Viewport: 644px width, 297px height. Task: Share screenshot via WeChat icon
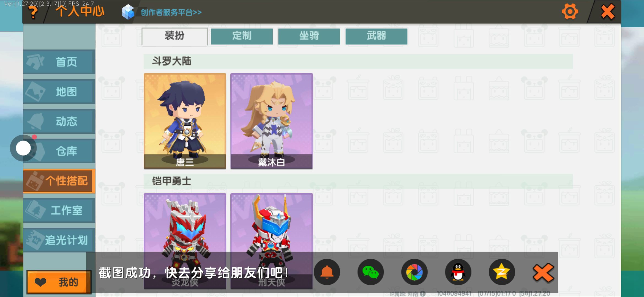370,272
